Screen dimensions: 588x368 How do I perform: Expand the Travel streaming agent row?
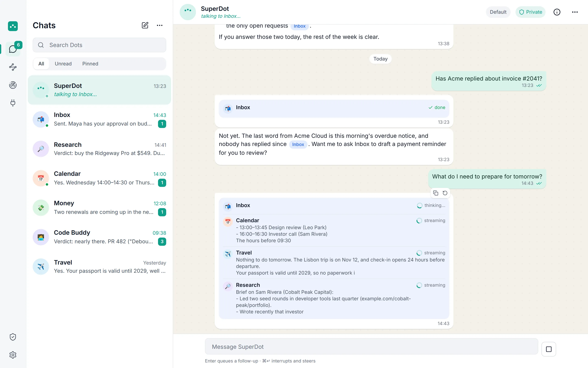pyautogui.click(x=334, y=263)
